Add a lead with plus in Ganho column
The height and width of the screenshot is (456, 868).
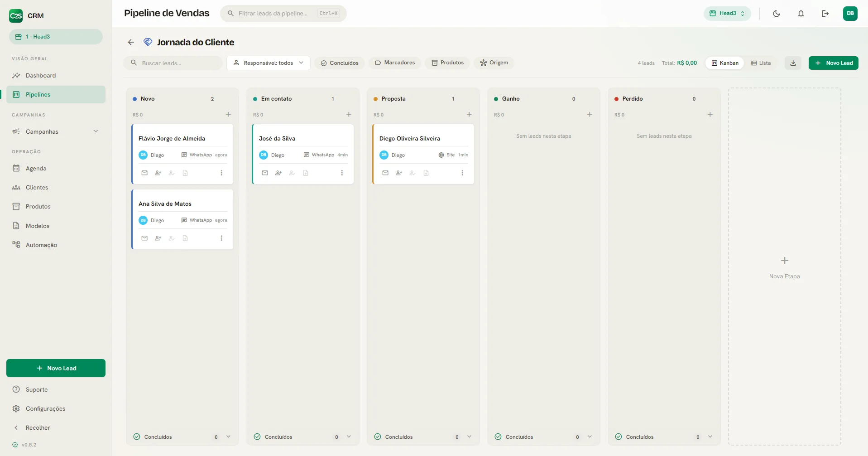[x=590, y=115]
